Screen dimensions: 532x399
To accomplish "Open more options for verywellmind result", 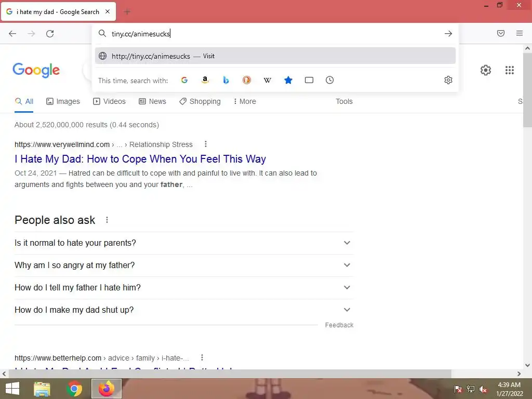I will pos(206,144).
